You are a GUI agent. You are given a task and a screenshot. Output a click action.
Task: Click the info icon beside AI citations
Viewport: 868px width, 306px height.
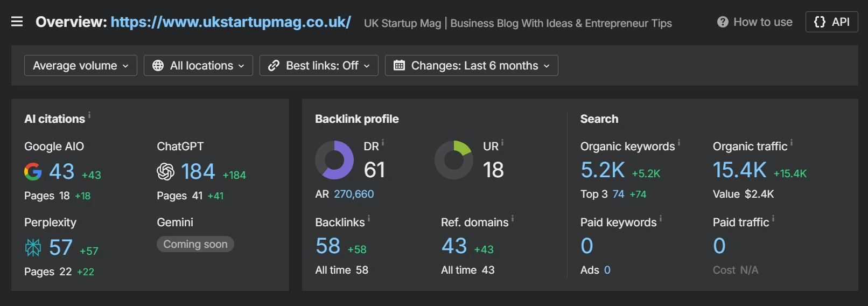pos(89,115)
